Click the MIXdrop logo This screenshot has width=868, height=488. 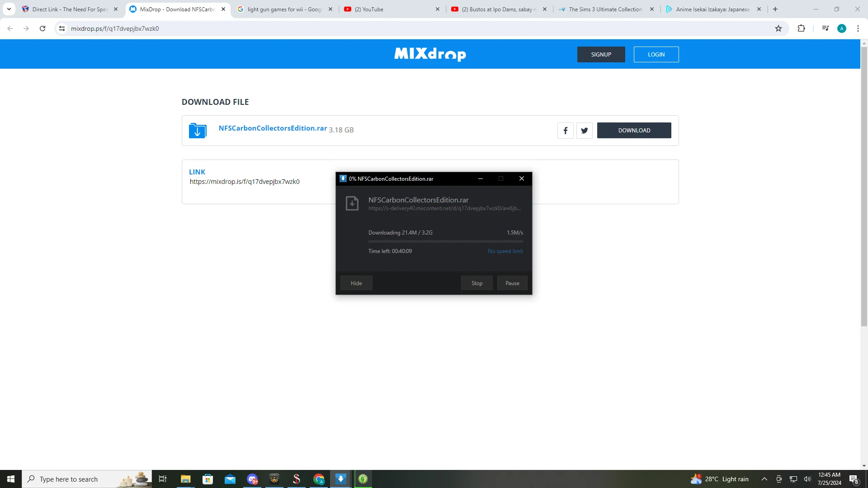(x=430, y=54)
